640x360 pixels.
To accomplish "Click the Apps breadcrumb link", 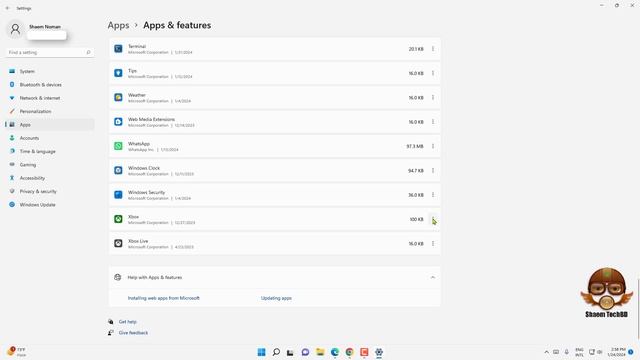I will (118, 25).
